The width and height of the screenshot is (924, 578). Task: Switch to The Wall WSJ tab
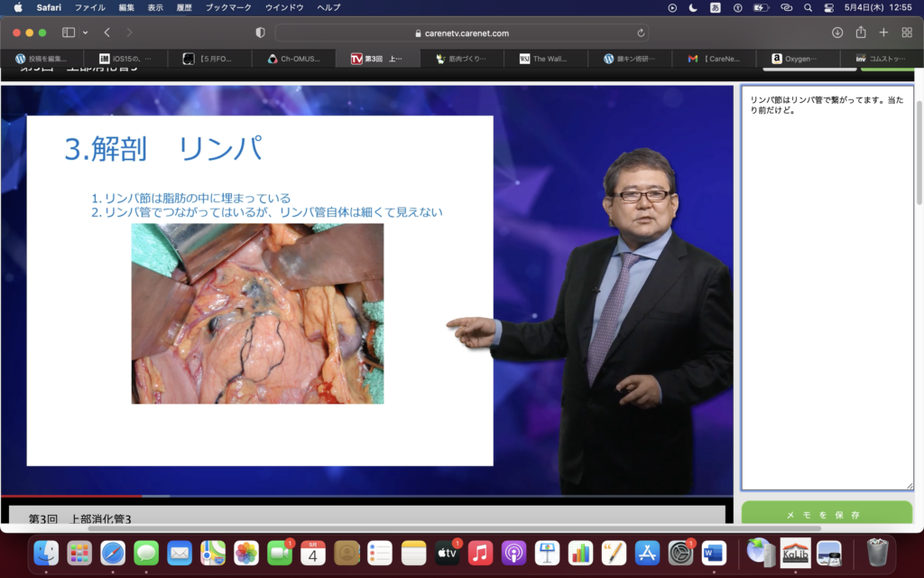click(544, 59)
